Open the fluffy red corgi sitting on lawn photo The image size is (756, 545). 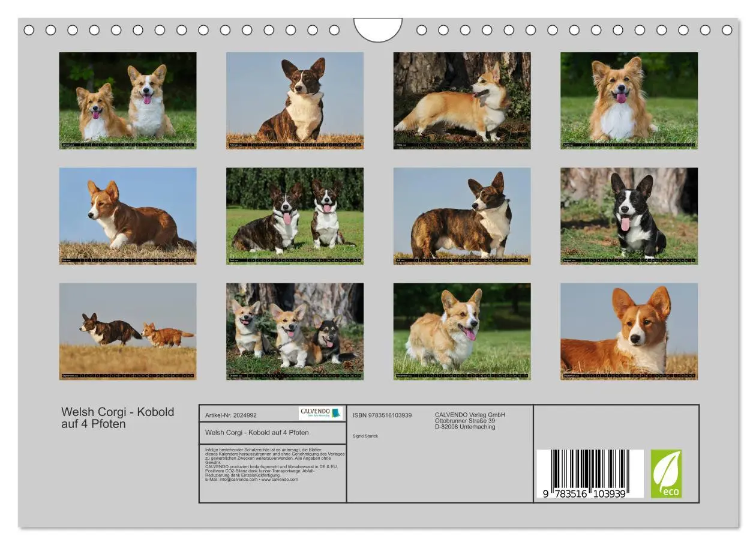click(629, 100)
